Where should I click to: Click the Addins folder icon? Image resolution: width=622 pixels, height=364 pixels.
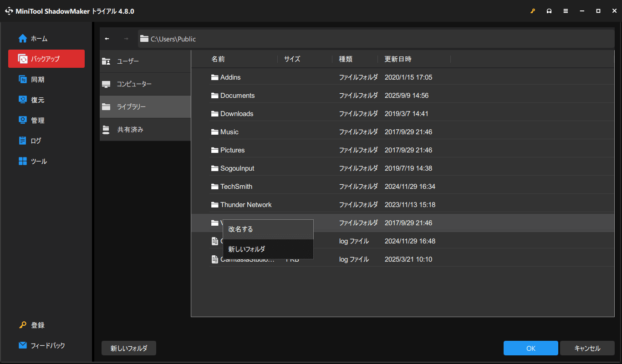tap(215, 77)
